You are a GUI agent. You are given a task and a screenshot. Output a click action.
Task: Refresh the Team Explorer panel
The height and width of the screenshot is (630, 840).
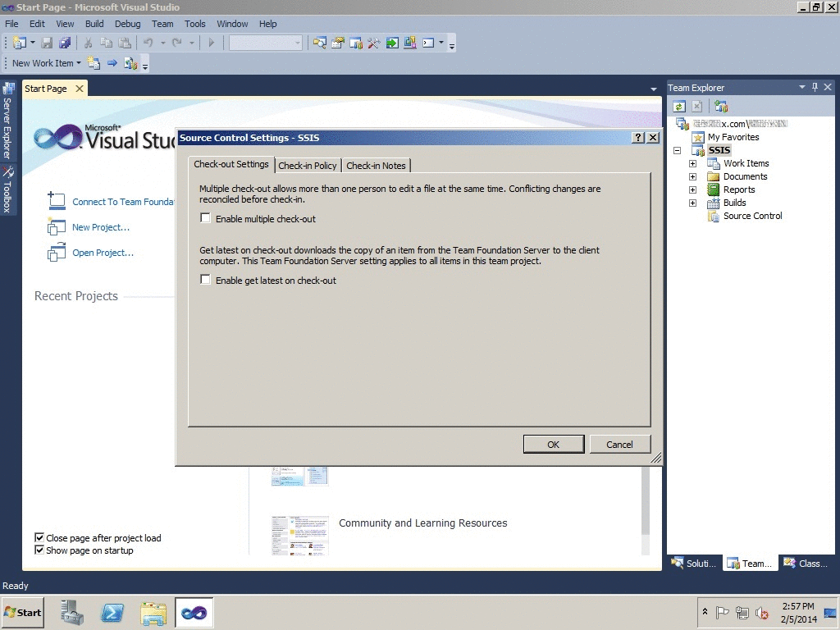[x=679, y=106]
